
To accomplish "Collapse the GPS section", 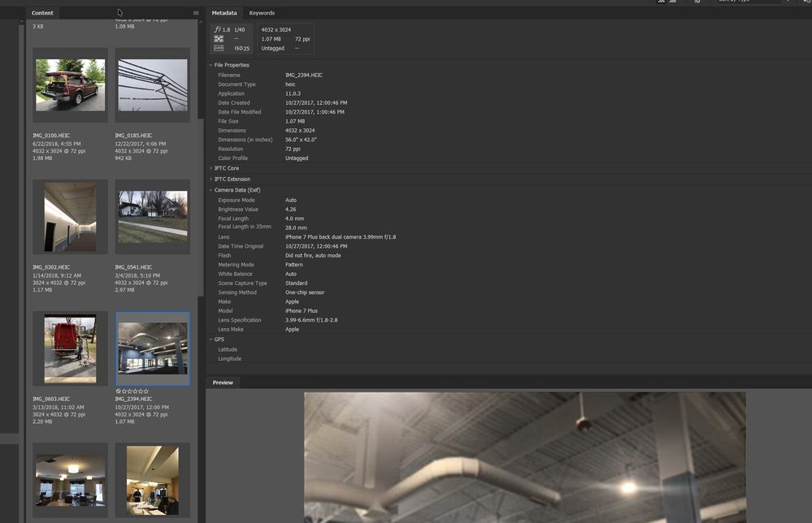I will [x=211, y=339].
